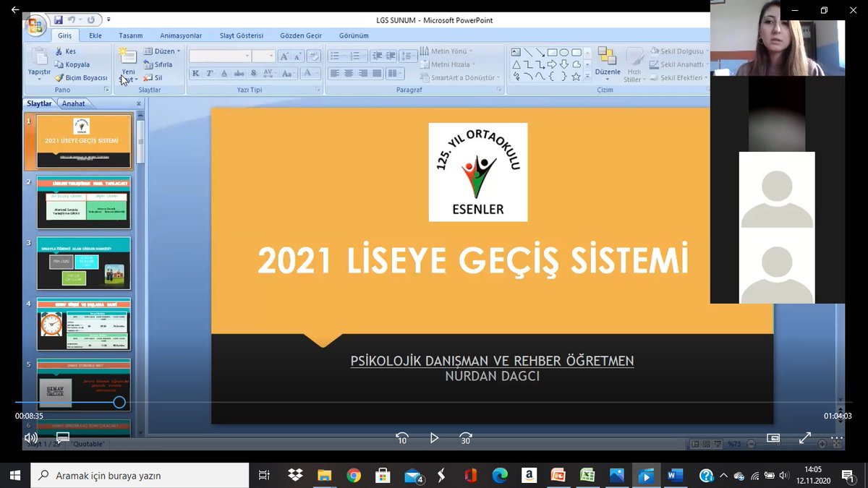868x488 pixels.
Task: Select the Biçim Boyacısı format painter
Action: [81, 77]
